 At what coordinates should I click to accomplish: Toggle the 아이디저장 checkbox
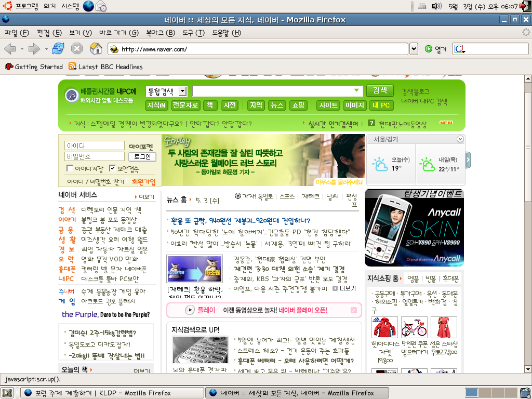point(70,168)
